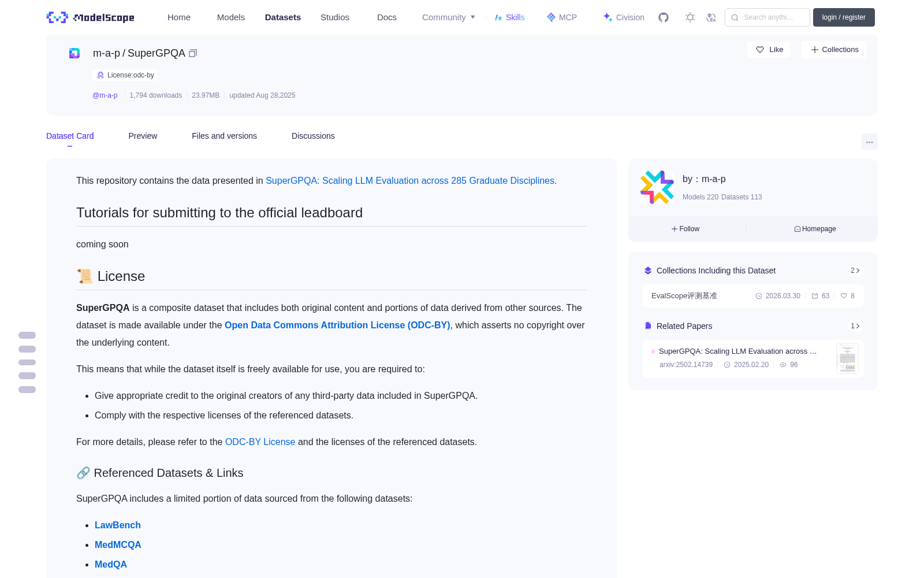Expand the collections list count arrow
The image size is (924, 578).
coord(855,271)
